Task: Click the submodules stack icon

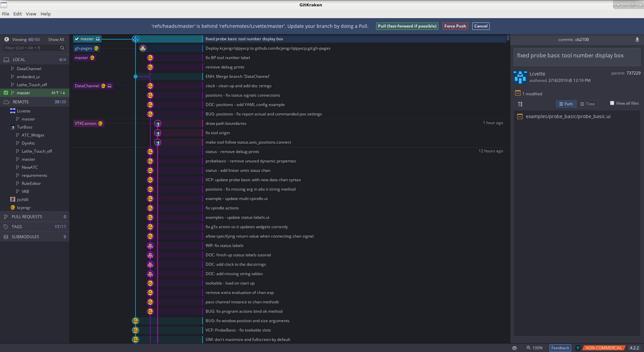Action: tap(6, 237)
